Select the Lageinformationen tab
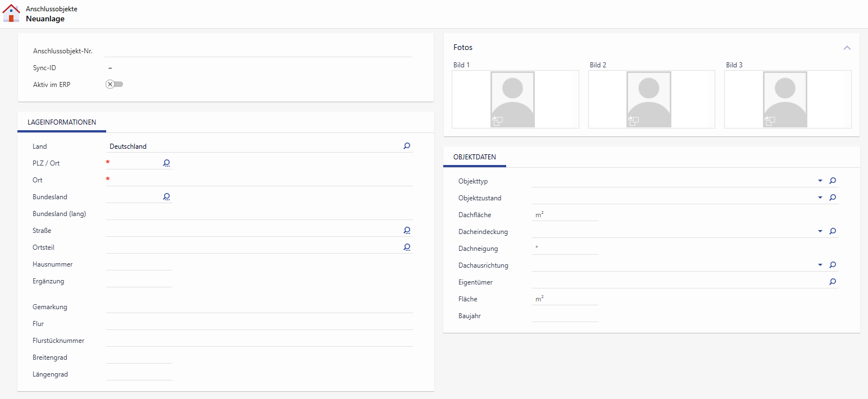Screen dimensions: 868x399 [62, 122]
